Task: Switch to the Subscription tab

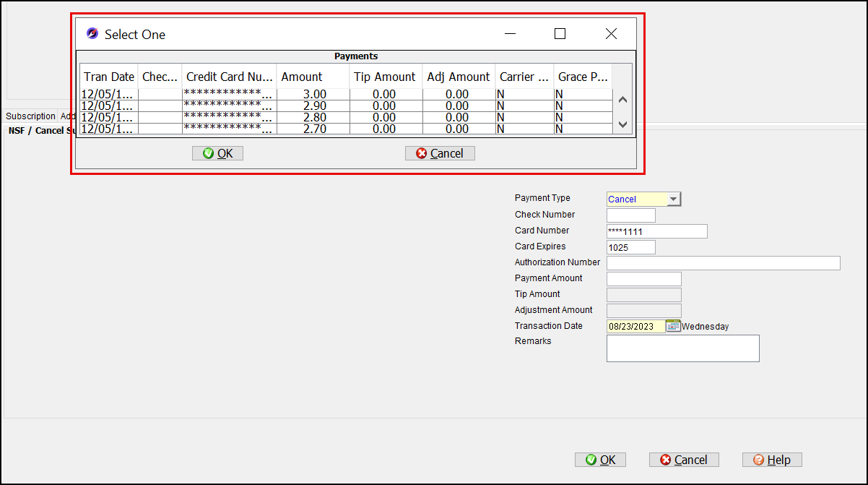Action: [30, 116]
